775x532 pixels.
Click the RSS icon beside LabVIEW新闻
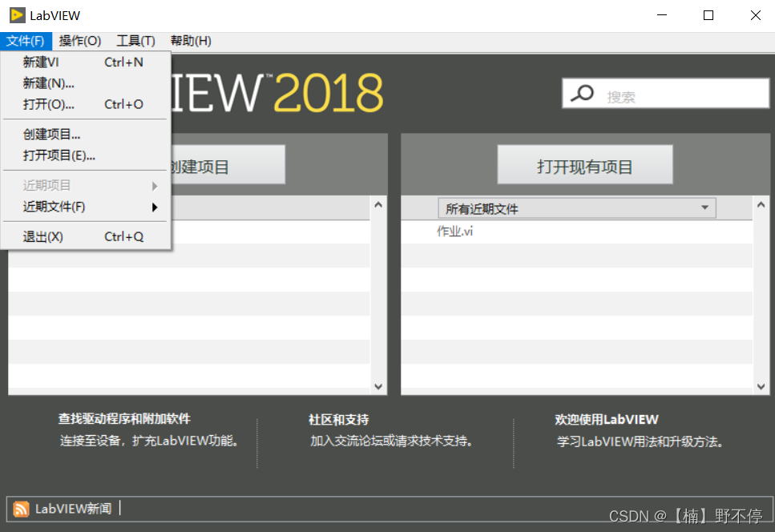click(22, 508)
